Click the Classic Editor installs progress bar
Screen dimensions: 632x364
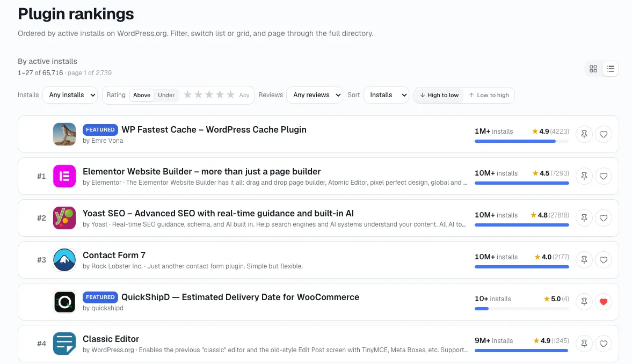coord(522,351)
